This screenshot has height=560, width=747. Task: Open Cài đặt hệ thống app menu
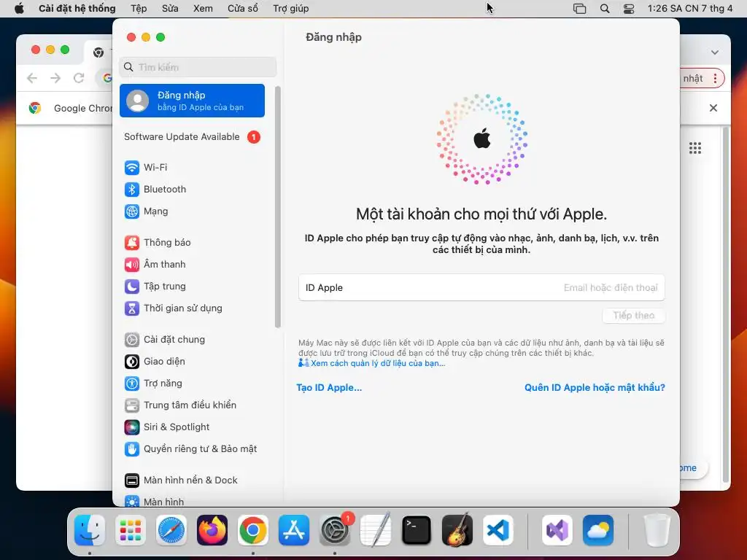(x=77, y=8)
